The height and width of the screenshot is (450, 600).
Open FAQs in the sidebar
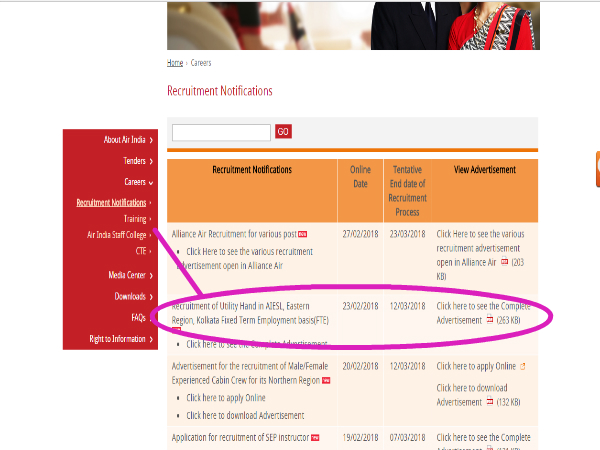tap(139, 318)
